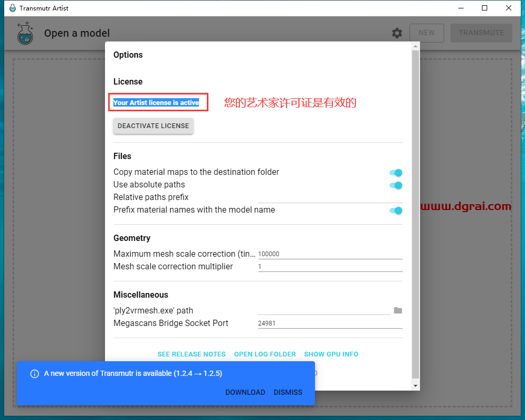Click the Transmutr app icon in title bar

(13, 8)
